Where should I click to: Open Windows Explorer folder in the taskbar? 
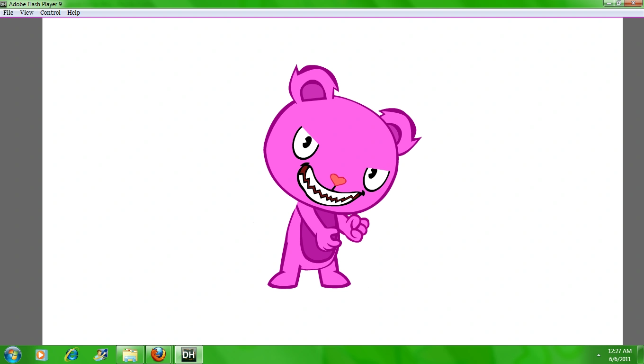coord(130,355)
